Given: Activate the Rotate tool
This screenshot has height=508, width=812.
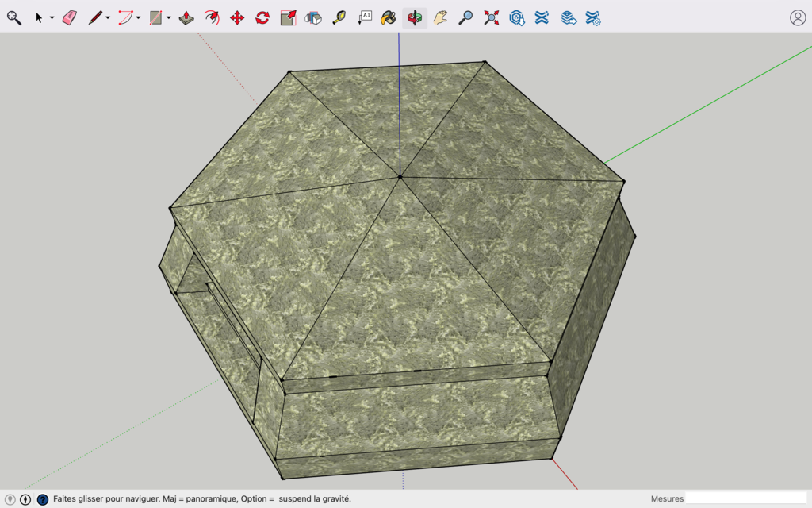Looking at the screenshot, I should 261,15.
